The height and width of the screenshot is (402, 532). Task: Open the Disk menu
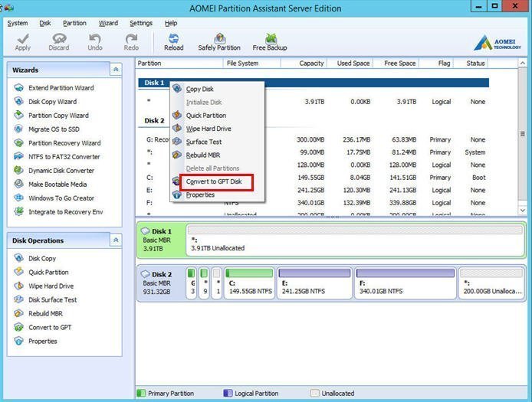45,23
